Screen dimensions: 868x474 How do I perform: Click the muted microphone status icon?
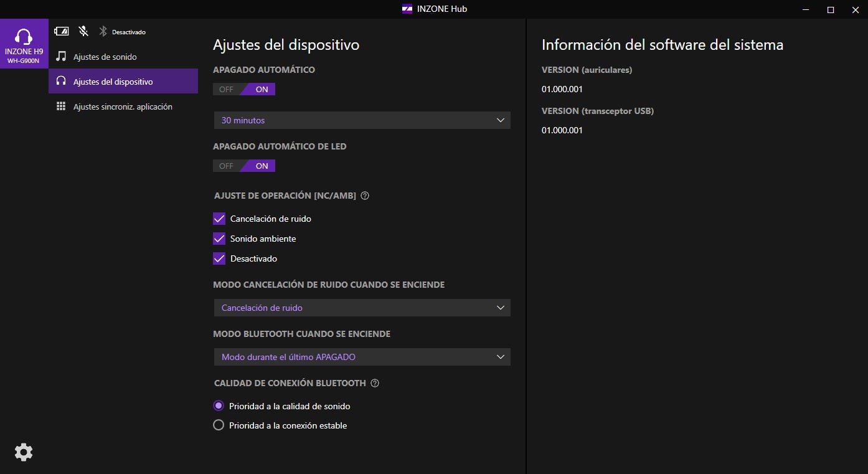tap(83, 31)
